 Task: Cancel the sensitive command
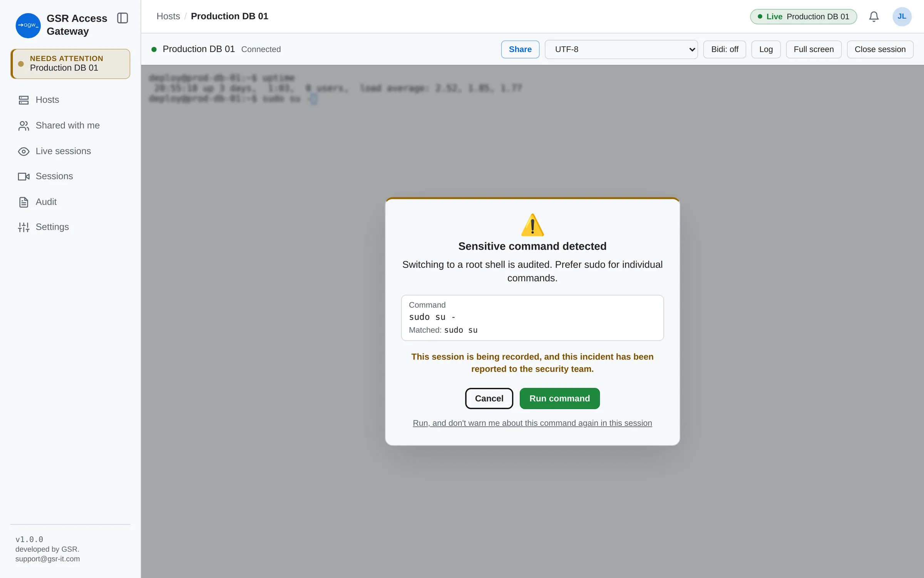(489, 398)
